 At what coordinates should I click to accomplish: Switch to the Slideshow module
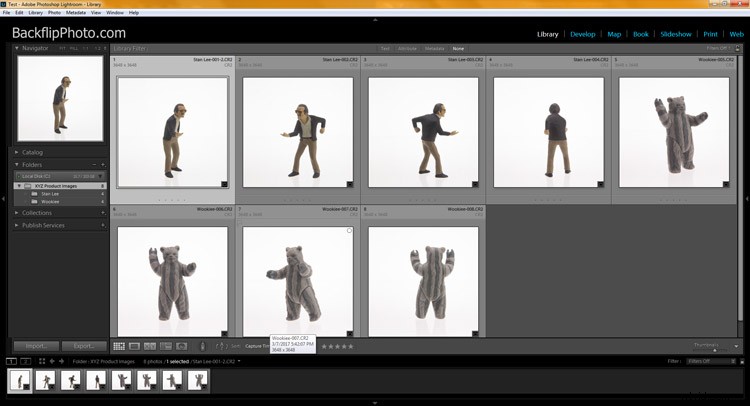tap(676, 34)
